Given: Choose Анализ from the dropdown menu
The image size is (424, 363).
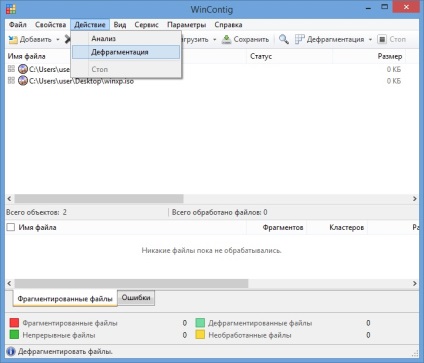Looking at the screenshot, I should click(126, 39).
